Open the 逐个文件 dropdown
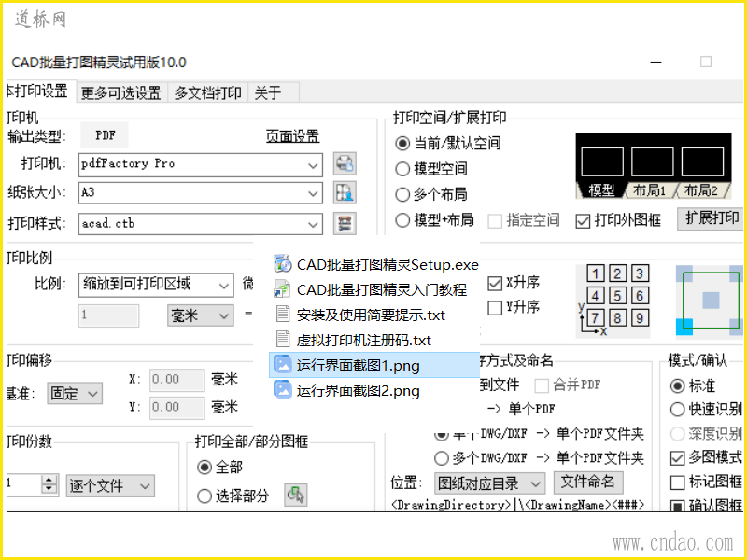This screenshot has height=560, width=747. [110, 485]
